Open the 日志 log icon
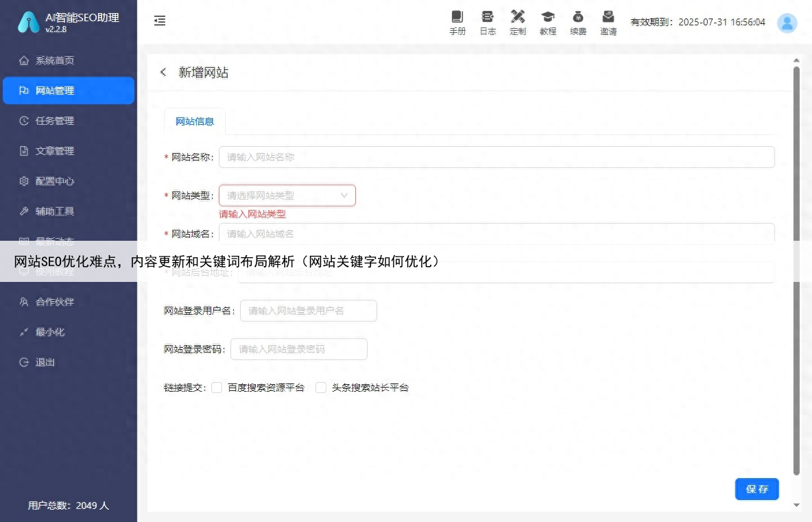This screenshot has width=812, height=522. click(x=488, y=17)
